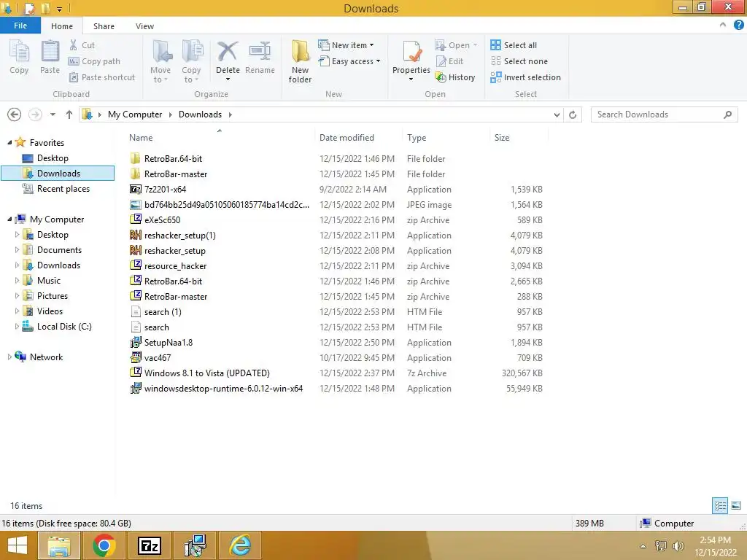The height and width of the screenshot is (560, 747).
Task: Collapse the My Computer tree node
Action: [x=9, y=219]
